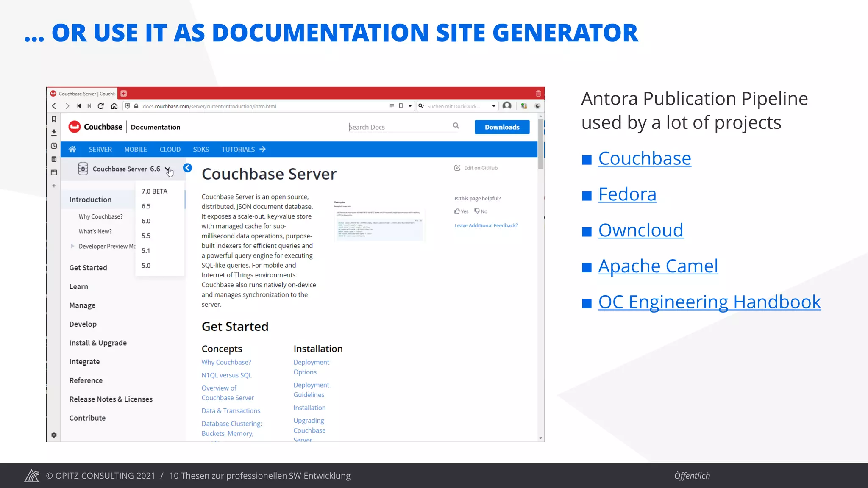Select version 5.0
The width and height of the screenshot is (868, 488).
[x=146, y=266]
